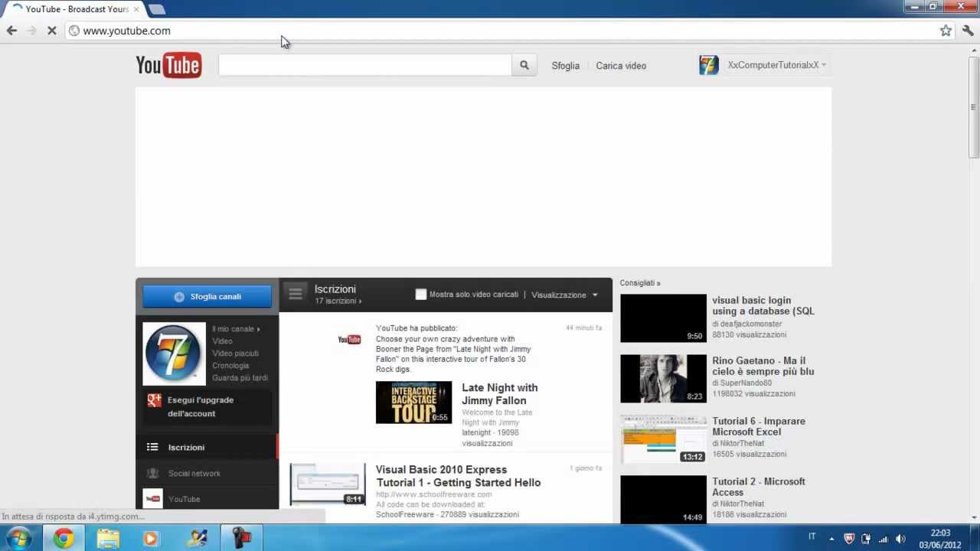Image resolution: width=980 pixels, height=551 pixels.
Task: Open the Guarda più tardi link
Action: pos(240,378)
